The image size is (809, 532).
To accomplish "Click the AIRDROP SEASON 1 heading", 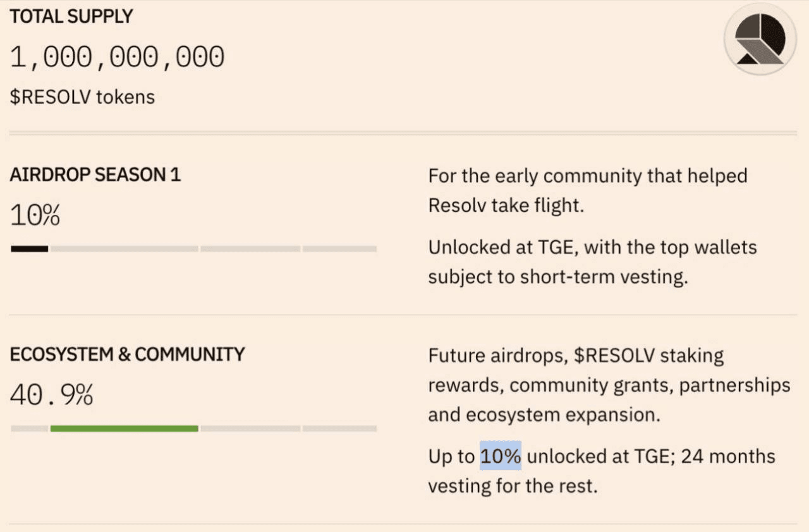I will (x=95, y=175).
